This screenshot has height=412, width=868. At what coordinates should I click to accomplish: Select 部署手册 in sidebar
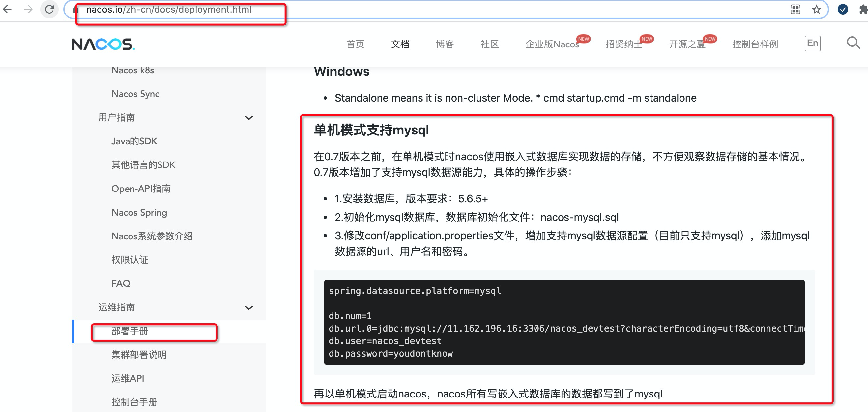[x=130, y=331]
